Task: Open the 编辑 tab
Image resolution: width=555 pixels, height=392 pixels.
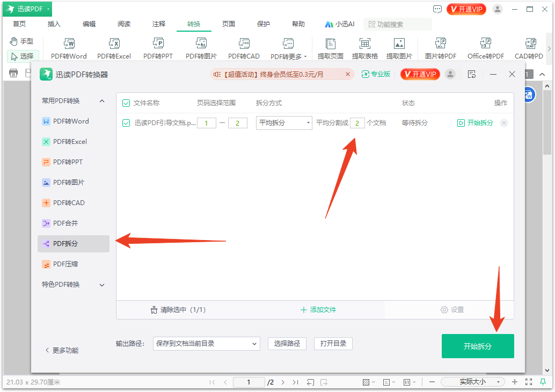Action: pos(89,24)
